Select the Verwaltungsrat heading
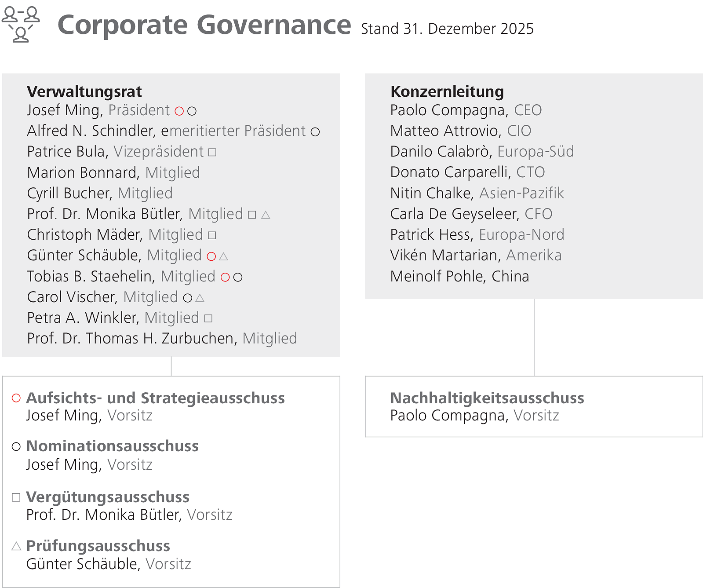Image resolution: width=703 pixels, height=588 pixels. tap(84, 91)
